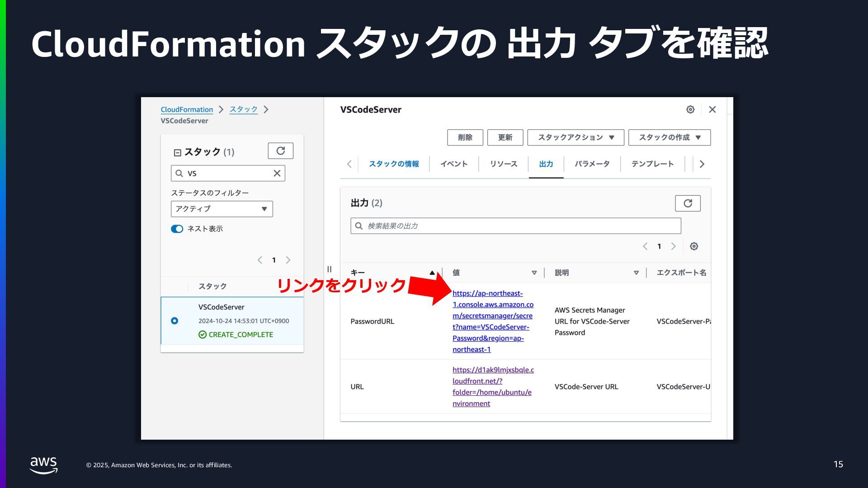The height and width of the screenshot is (488, 868).
Task: Clear the VS stack search text
Action: coord(277,174)
